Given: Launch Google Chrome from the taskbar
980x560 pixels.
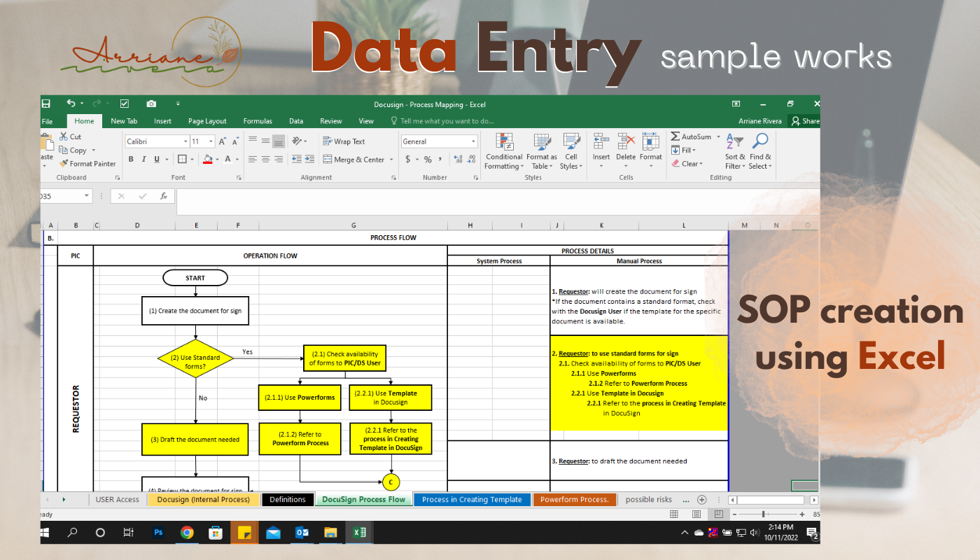Looking at the screenshot, I should pyautogui.click(x=187, y=533).
